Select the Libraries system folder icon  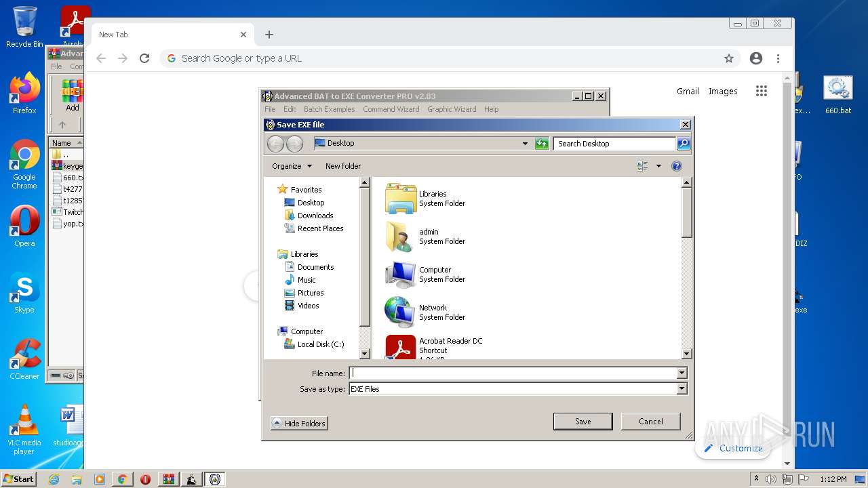[x=400, y=199]
